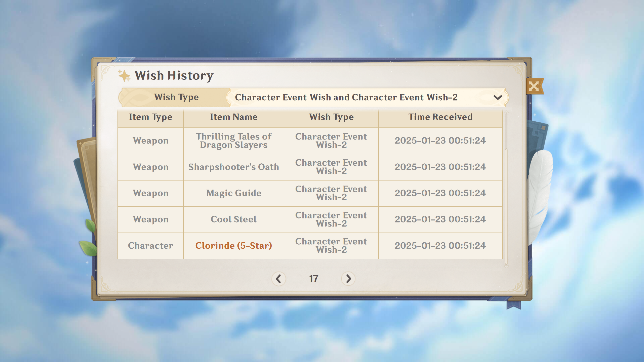Select the Magic Guide item name

pyautogui.click(x=234, y=193)
